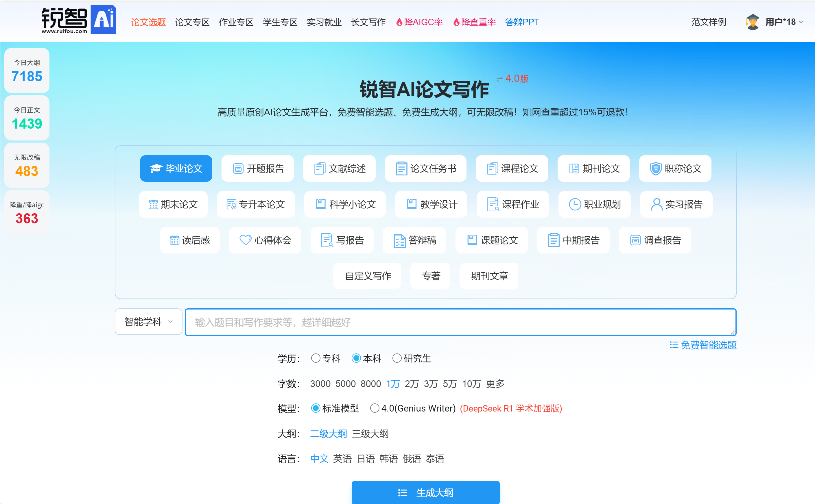The image size is (815, 504).
Task: Select the 研究生 education radio button
Action: (397, 358)
